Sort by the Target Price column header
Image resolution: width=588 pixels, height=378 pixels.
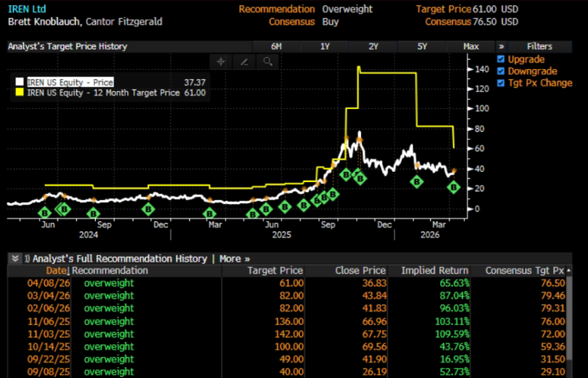(275, 271)
